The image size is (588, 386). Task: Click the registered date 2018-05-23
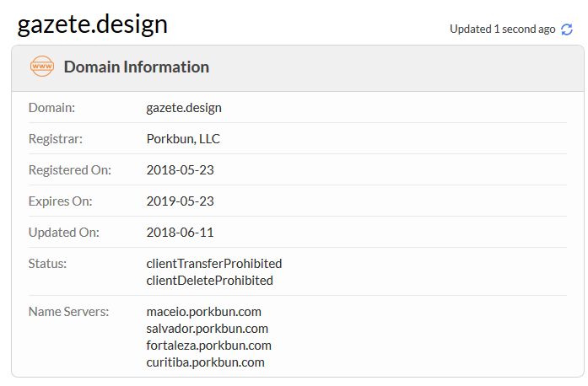(x=180, y=170)
